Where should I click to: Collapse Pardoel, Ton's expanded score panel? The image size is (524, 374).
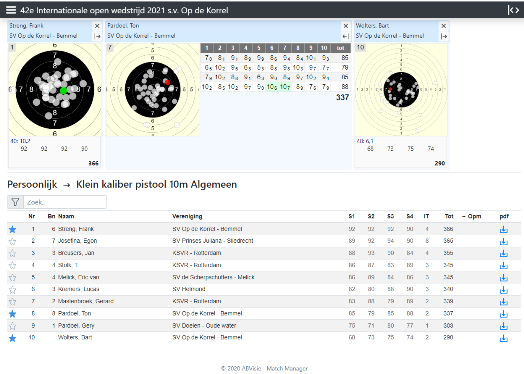tap(346, 36)
